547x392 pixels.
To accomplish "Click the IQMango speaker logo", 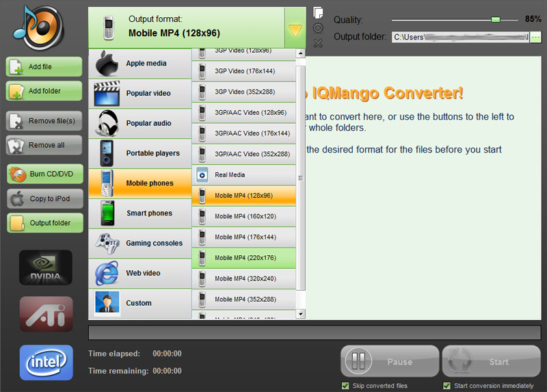I will [38, 28].
